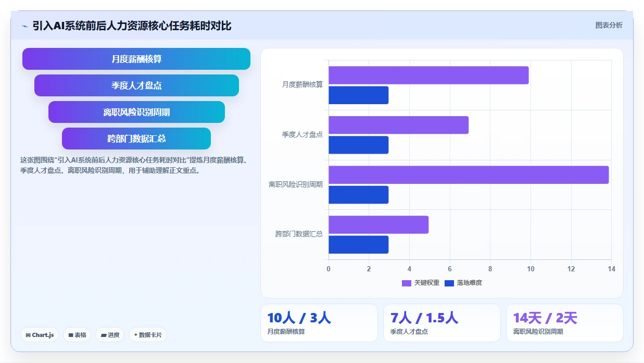Select the 跨部门数据汇总 funnel bar
644x363 pixels.
136,139
